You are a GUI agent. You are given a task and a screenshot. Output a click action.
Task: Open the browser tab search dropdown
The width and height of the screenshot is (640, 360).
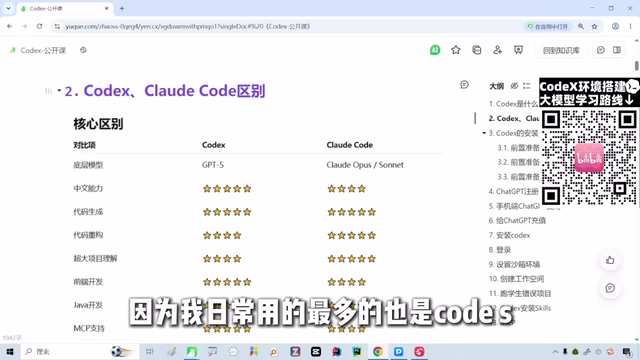[8, 8]
